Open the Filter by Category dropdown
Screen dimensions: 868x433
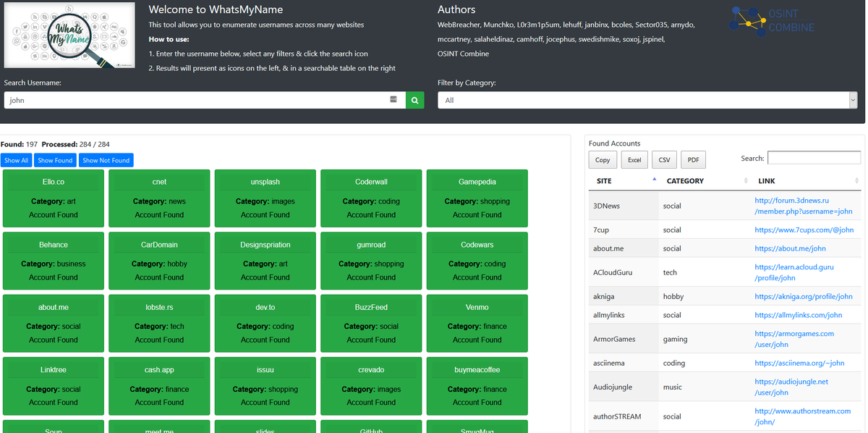[x=647, y=100]
